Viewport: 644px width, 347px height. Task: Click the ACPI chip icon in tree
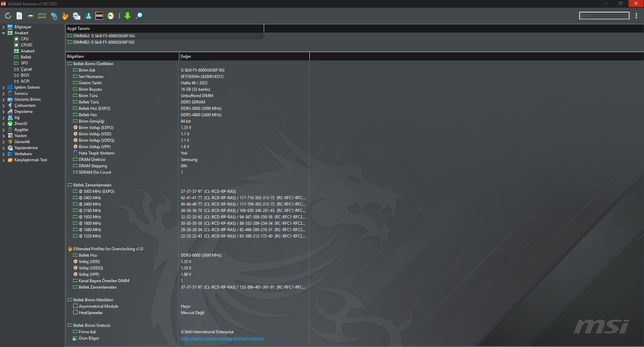[16, 81]
